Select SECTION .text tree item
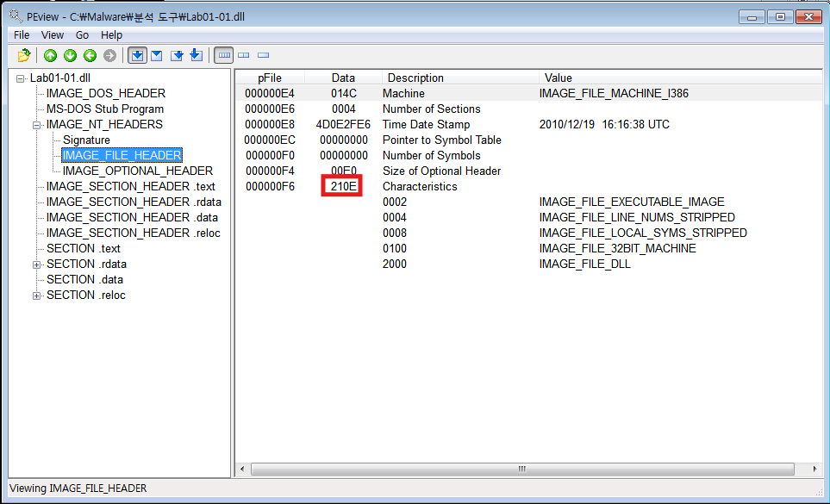Image resolution: width=830 pixels, height=504 pixels. click(83, 249)
